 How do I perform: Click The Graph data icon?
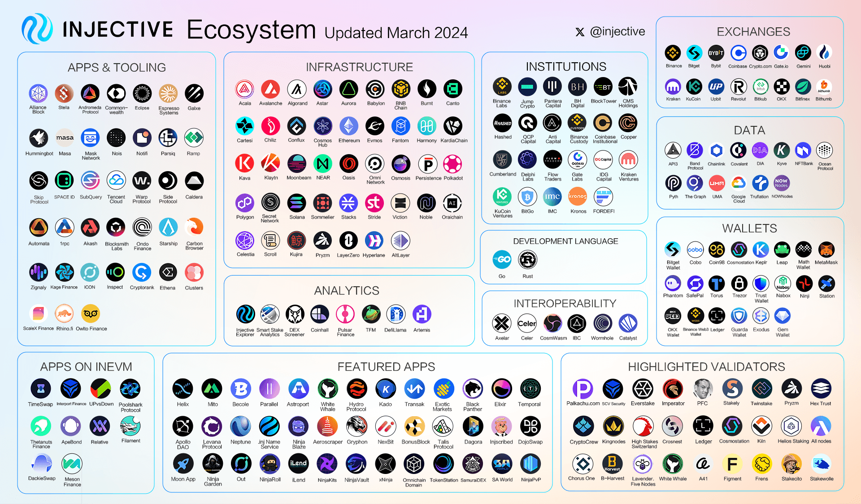[695, 183]
